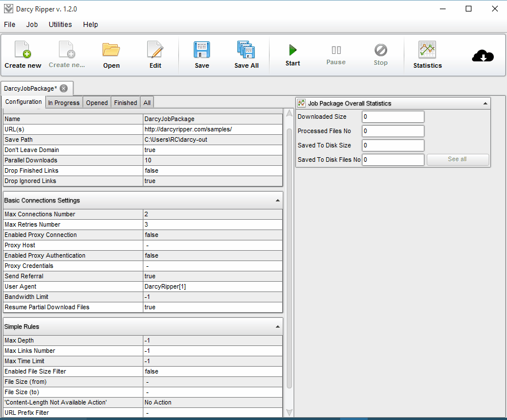This screenshot has width=507, height=420.
Task: Click the Max Connections Number value 2
Action: point(146,214)
